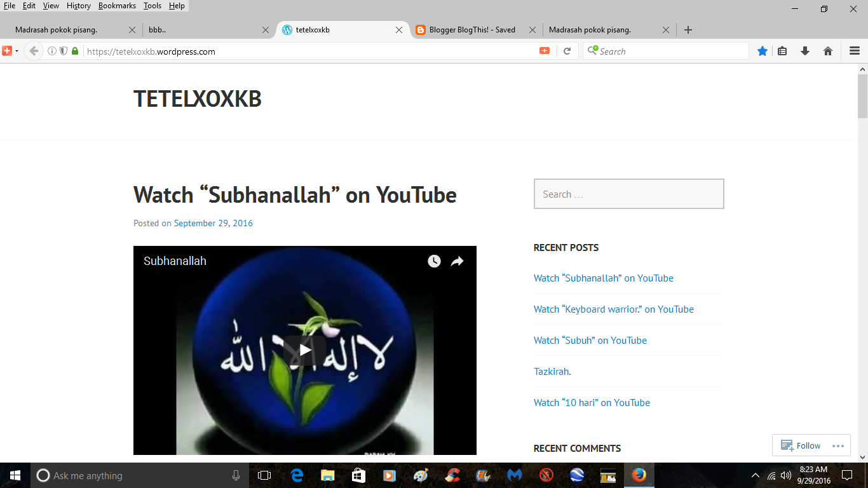The height and width of the screenshot is (488, 868).
Task: Click the Subhanallah video title overlay
Action: 175,261
